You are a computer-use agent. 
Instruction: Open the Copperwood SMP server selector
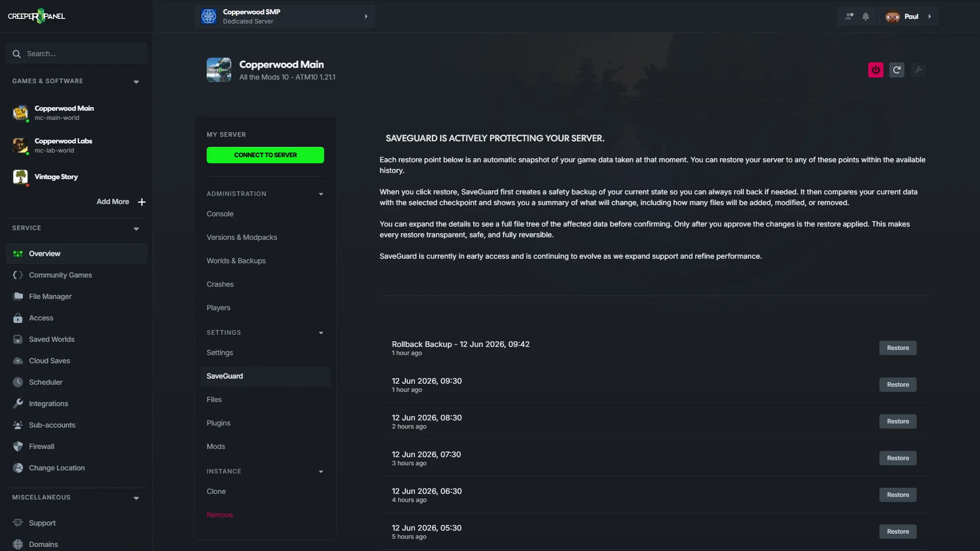(x=285, y=16)
